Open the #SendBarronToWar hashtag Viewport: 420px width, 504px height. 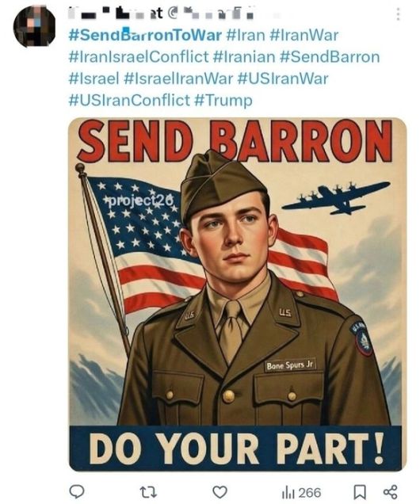click(x=145, y=35)
